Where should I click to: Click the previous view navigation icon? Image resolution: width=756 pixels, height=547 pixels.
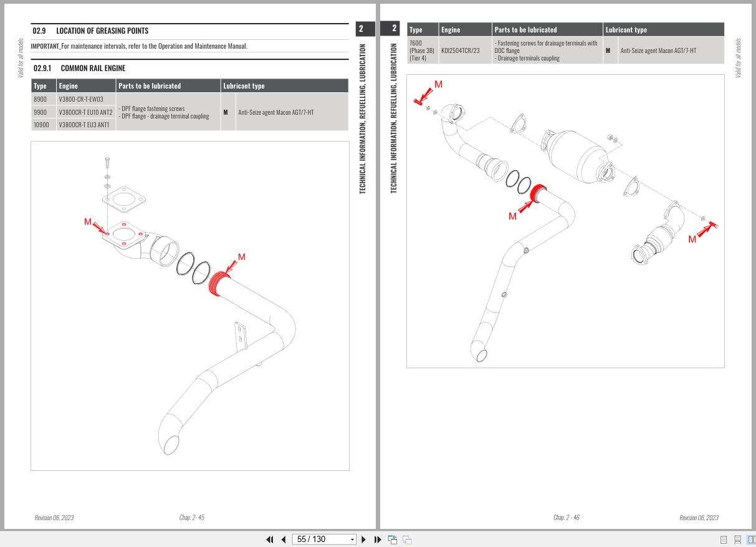point(393,539)
